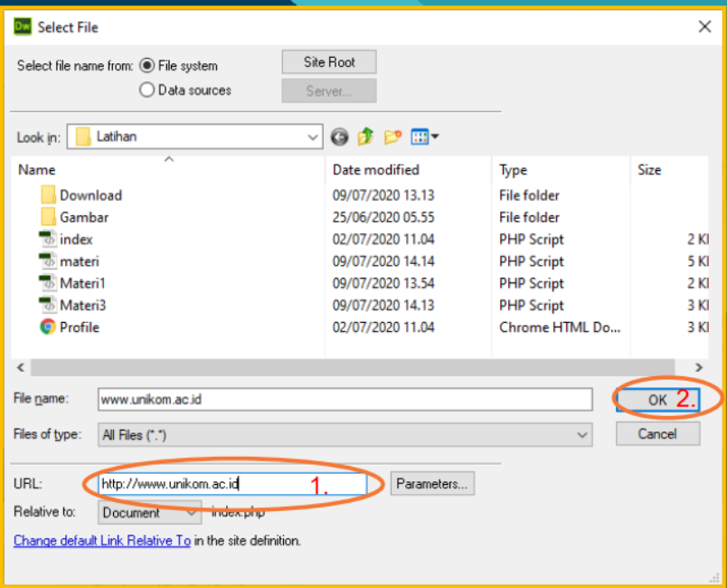Open Change default Link Relative To link
This screenshot has width=727, height=588.
[102, 541]
